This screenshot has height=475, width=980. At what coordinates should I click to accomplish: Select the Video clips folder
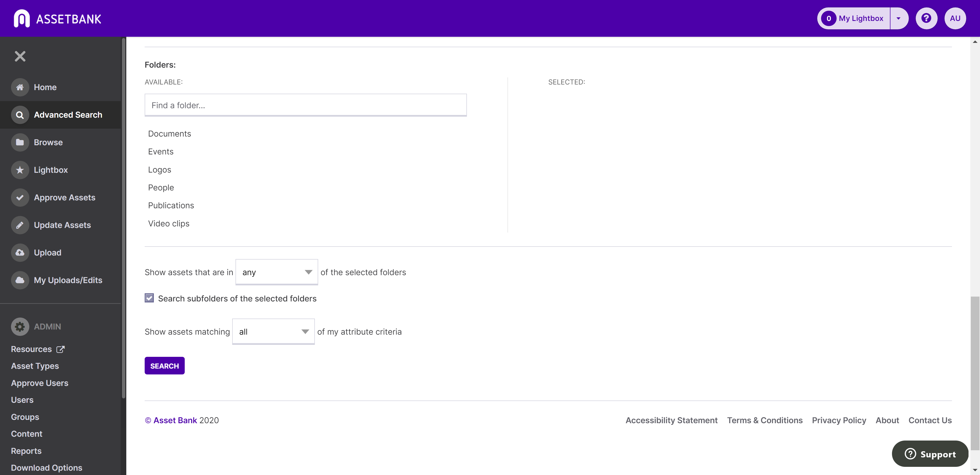click(x=169, y=223)
